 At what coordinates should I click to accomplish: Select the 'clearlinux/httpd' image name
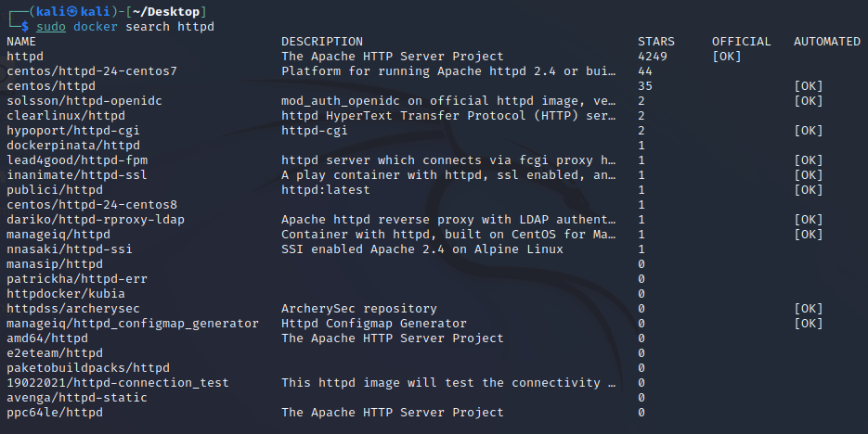[x=66, y=116]
